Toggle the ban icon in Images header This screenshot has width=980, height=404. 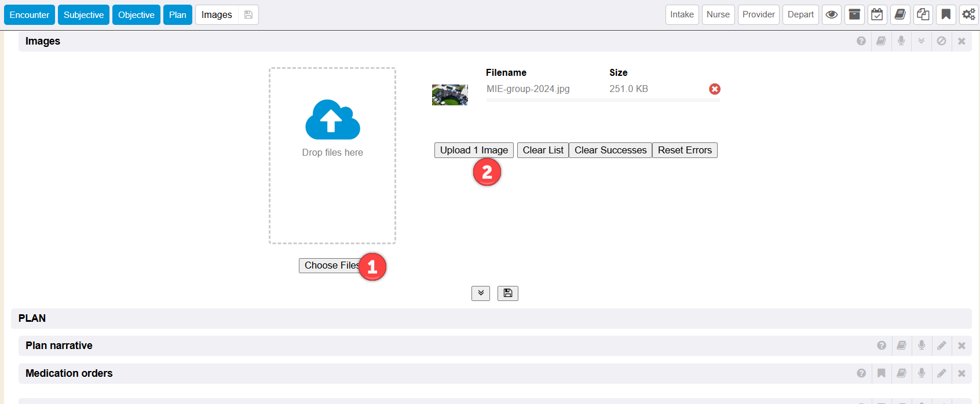942,41
